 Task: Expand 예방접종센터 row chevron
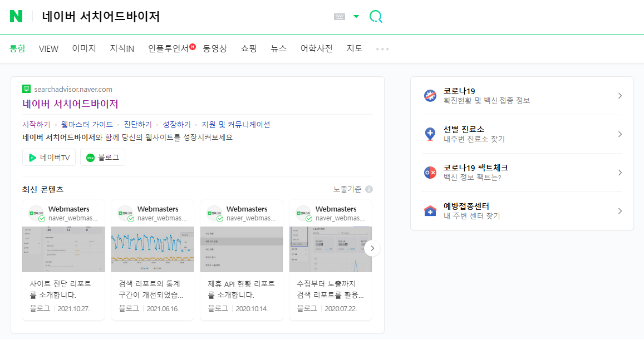[620, 211]
